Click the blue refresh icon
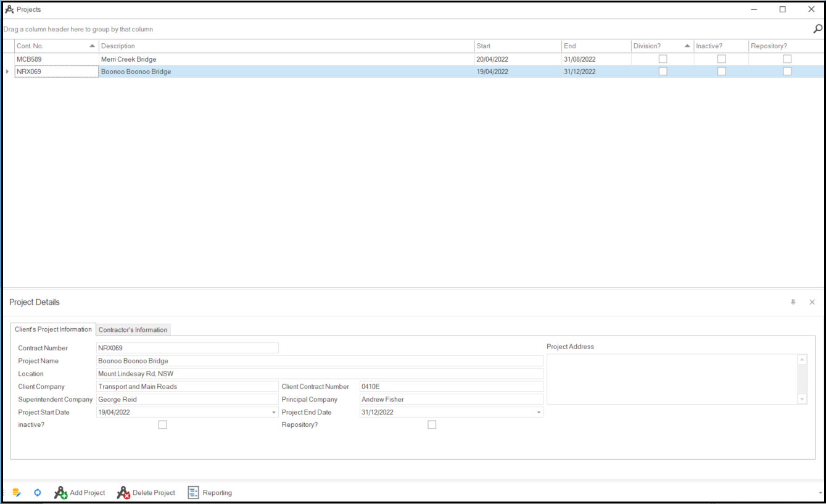826x504 pixels. coord(37,492)
